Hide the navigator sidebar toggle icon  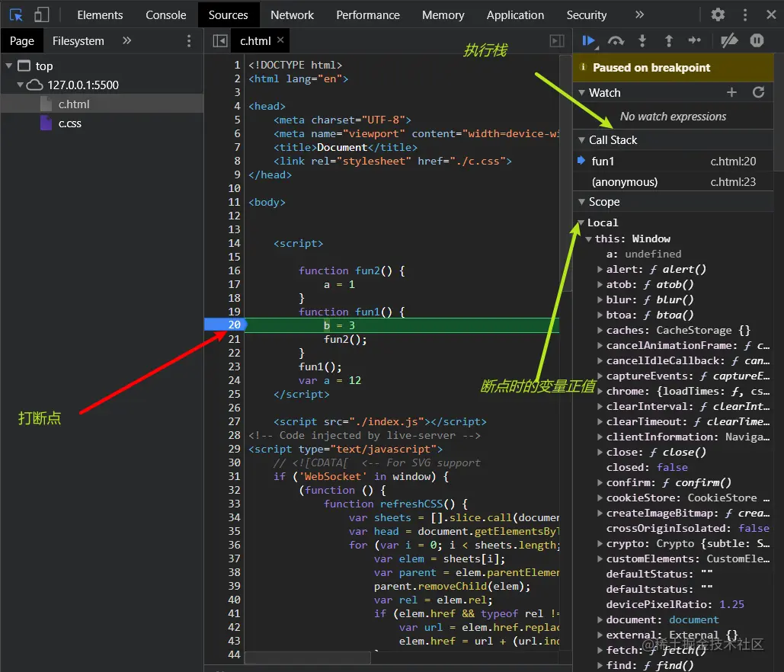click(220, 40)
